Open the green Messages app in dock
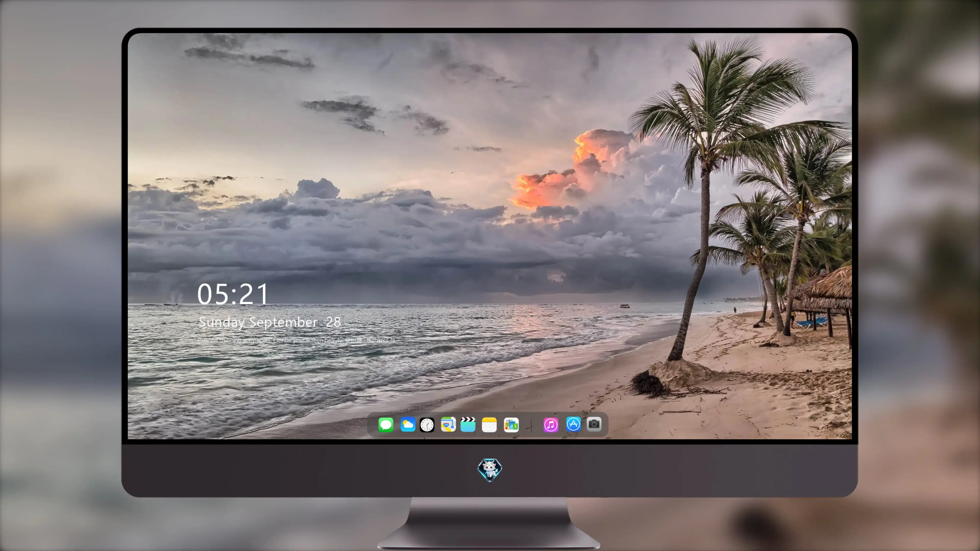This screenshot has height=551, width=980. 386,425
